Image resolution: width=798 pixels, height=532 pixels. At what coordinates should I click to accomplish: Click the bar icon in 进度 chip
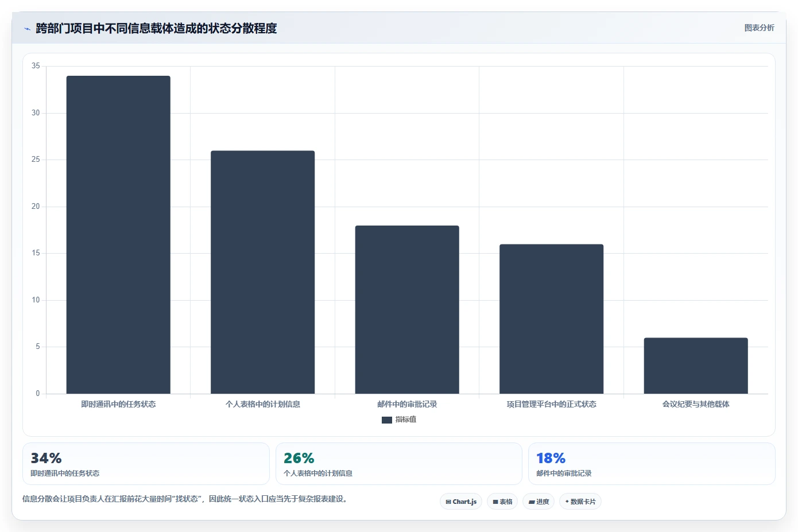(x=532, y=502)
